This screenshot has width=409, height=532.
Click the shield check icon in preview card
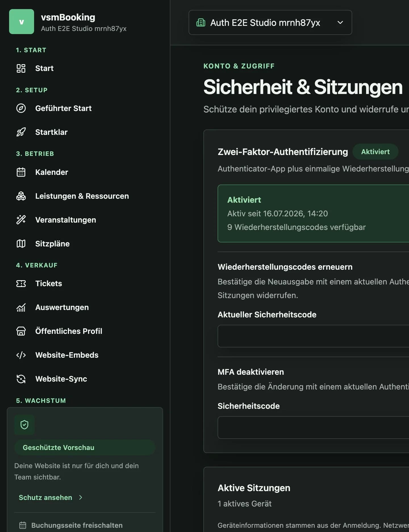[24, 425]
